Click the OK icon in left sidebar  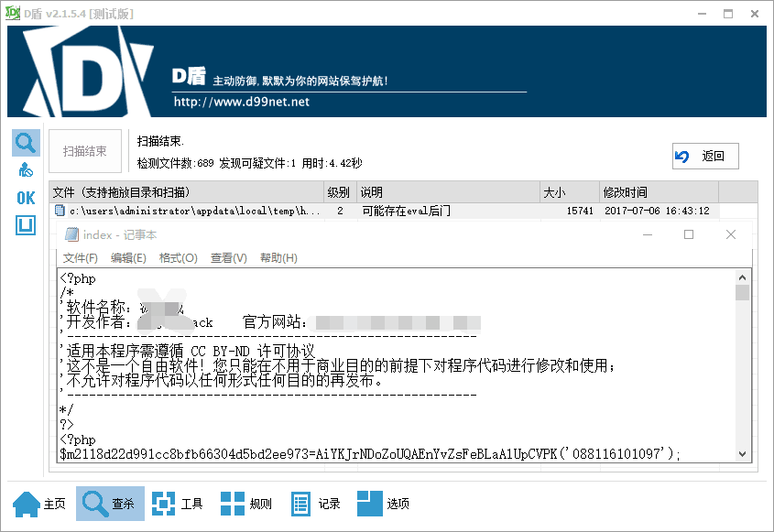point(26,198)
